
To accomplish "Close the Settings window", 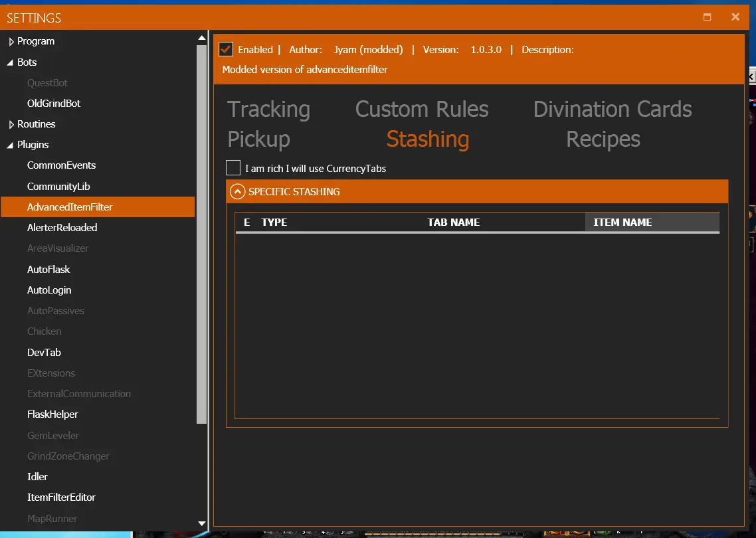I will [735, 17].
